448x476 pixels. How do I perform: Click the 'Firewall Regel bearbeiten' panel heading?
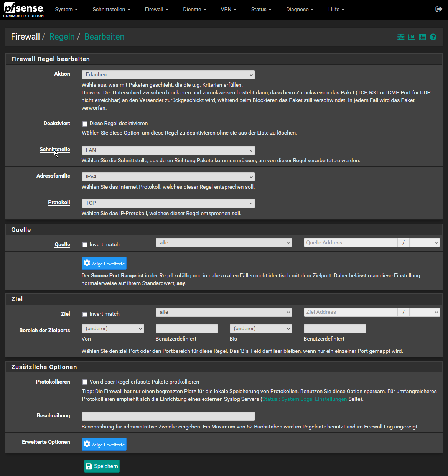pyautogui.click(x=51, y=59)
